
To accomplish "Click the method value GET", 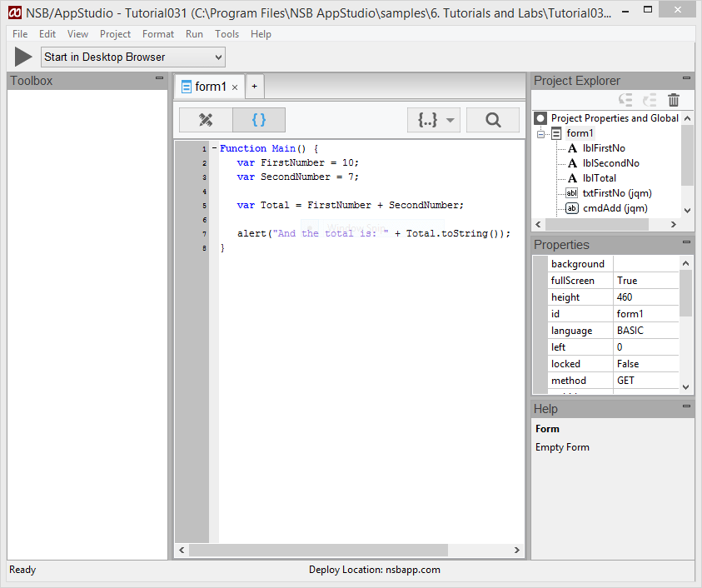I will coord(646,381).
